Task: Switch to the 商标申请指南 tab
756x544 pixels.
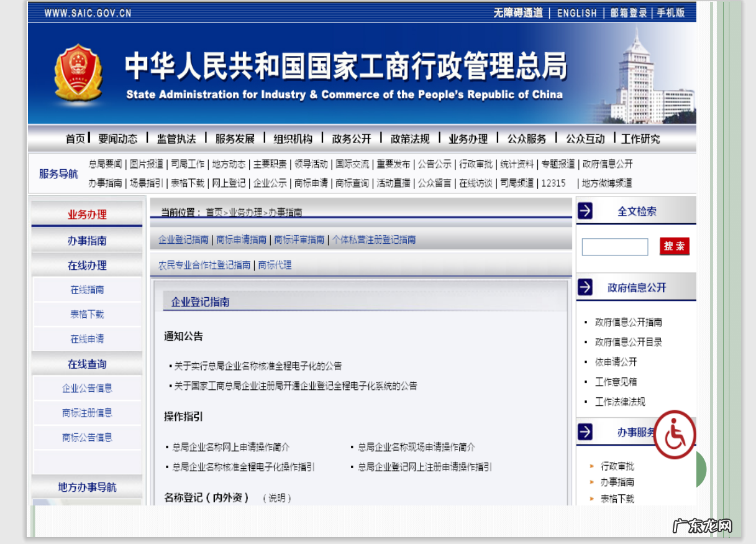Action: (241, 239)
